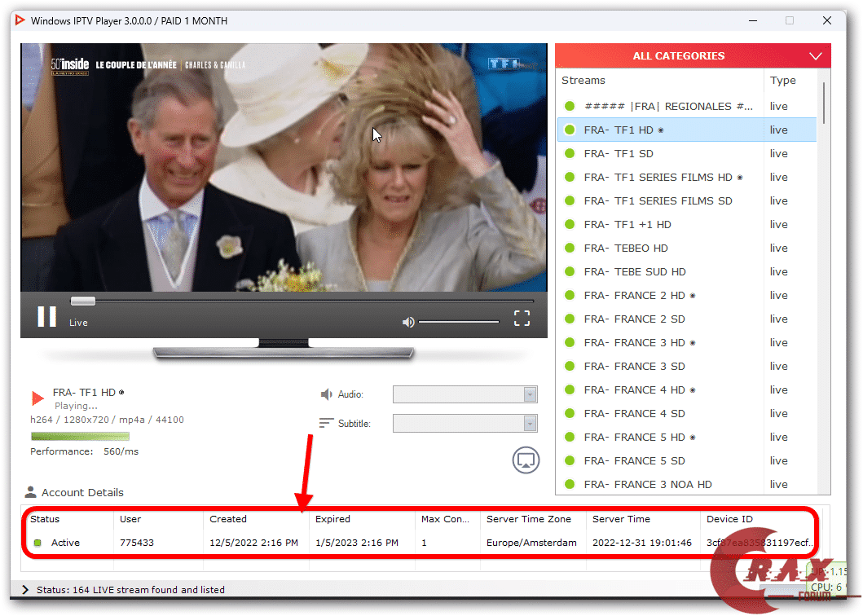Select FRA- TEBEO HD stream
This screenshot has width=863, height=616.
(x=686, y=249)
